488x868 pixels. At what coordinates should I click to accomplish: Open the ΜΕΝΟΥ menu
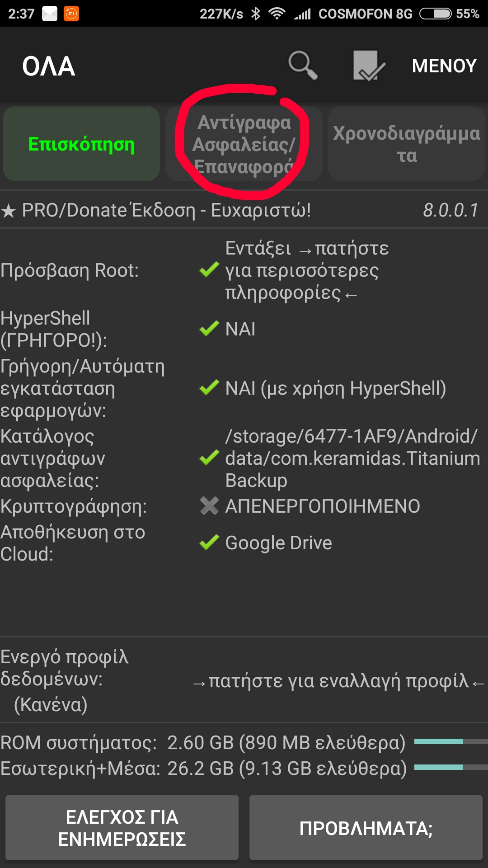click(x=444, y=66)
